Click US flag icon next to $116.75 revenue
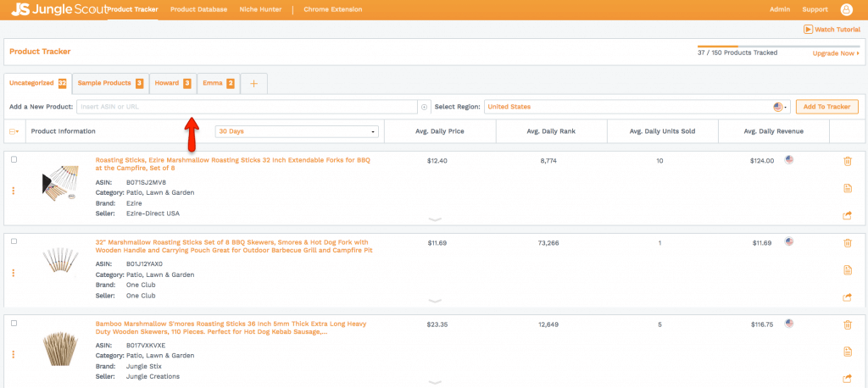Image resolution: width=868 pixels, height=388 pixels. click(x=789, y=324)
